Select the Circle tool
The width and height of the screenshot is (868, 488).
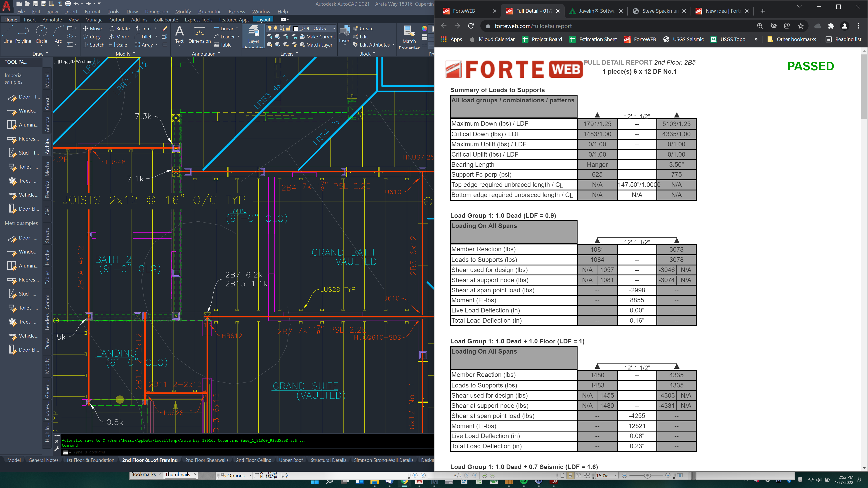(x=41, y=34)
